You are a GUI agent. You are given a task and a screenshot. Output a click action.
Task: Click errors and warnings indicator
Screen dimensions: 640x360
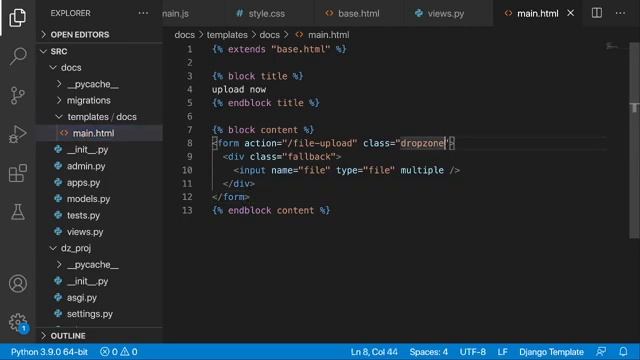point(119,351)
